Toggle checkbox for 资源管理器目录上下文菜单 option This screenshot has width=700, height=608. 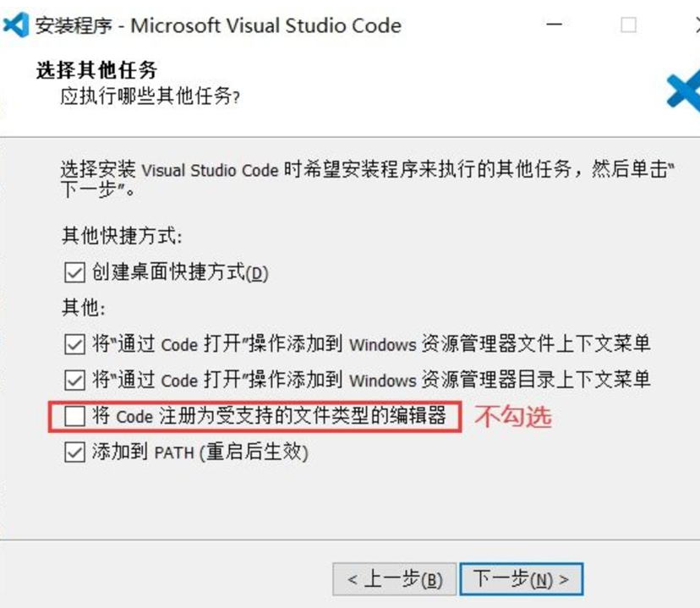(74, 380)
